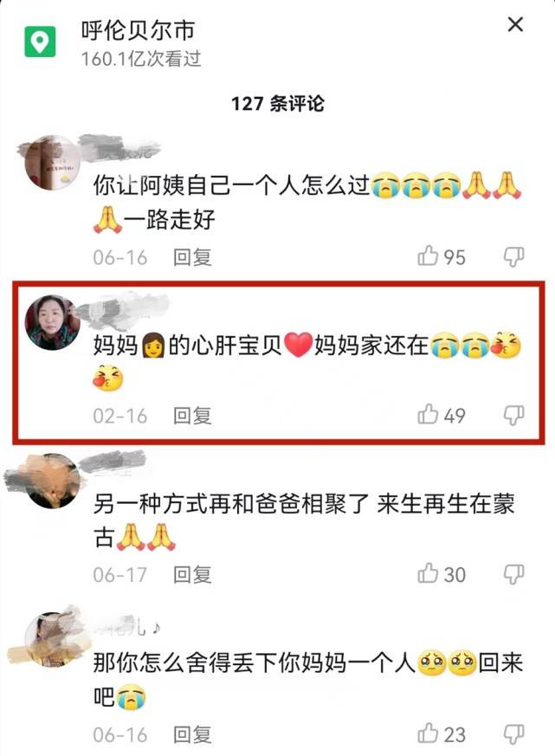Reply to the 一路走好 comment
This screenshot has width=555, height=756.
[x=192, y=257]
